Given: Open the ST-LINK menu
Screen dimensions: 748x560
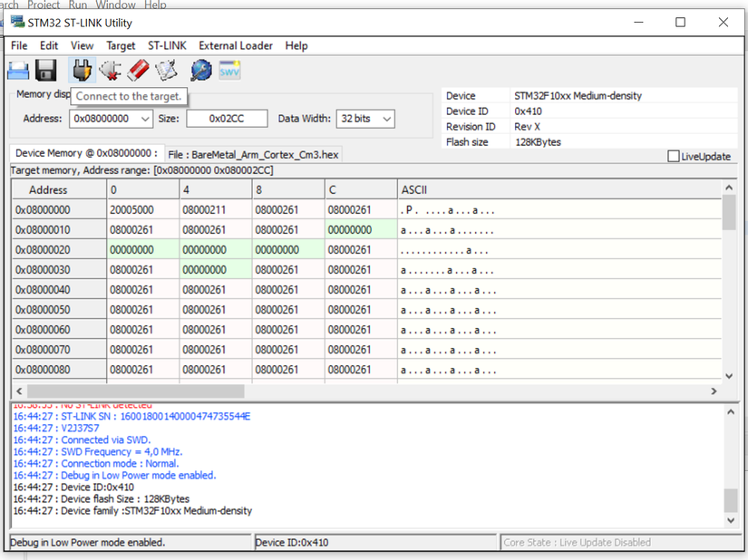Looking at the screenshot, I should coord(167,45).
